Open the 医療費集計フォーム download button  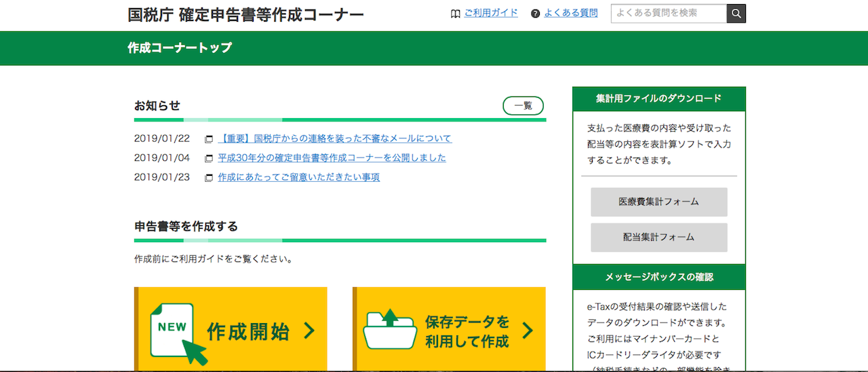point(658,202)
